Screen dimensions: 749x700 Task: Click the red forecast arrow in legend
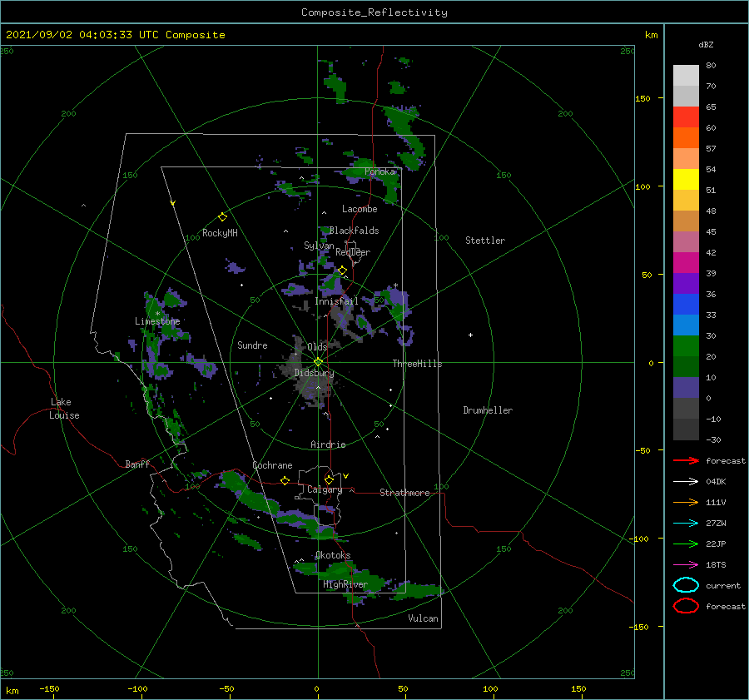click(686, 460)
